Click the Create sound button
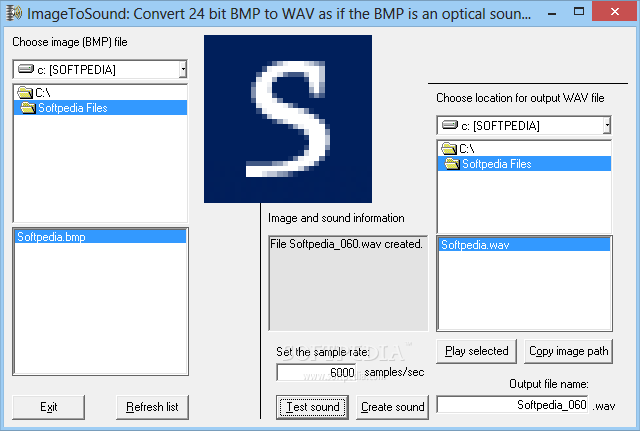 [392, 407]
